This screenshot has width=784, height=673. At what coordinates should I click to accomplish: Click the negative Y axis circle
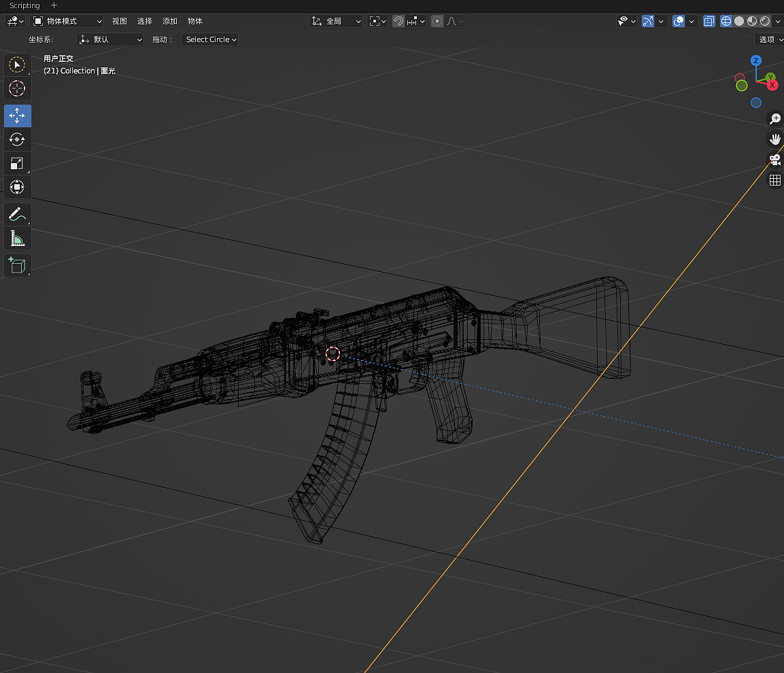[x=741, y=86]
